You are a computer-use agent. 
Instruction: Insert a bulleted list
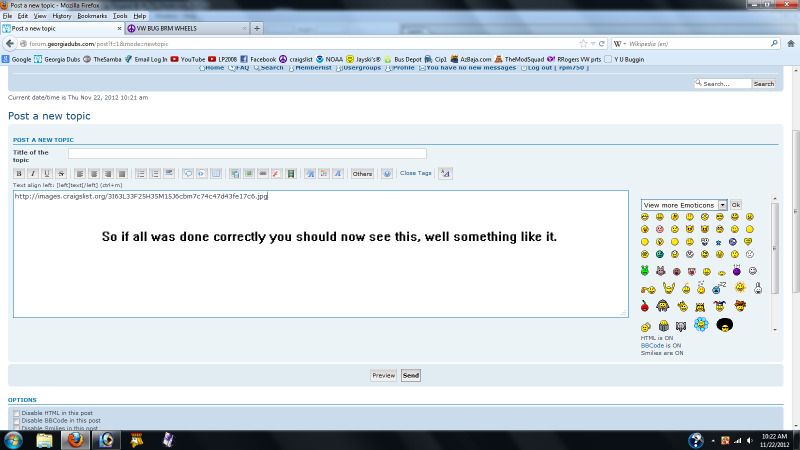(141, 173)
